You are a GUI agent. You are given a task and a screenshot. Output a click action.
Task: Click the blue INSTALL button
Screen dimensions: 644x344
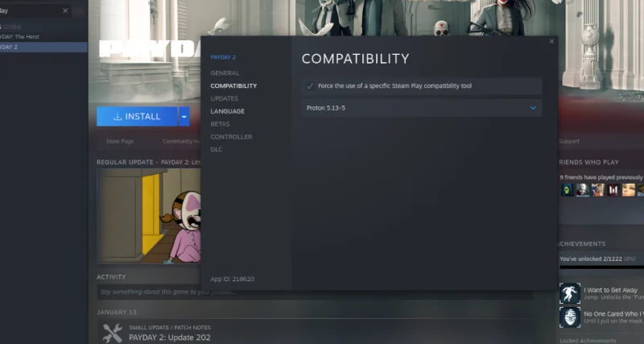coord(137,116)
